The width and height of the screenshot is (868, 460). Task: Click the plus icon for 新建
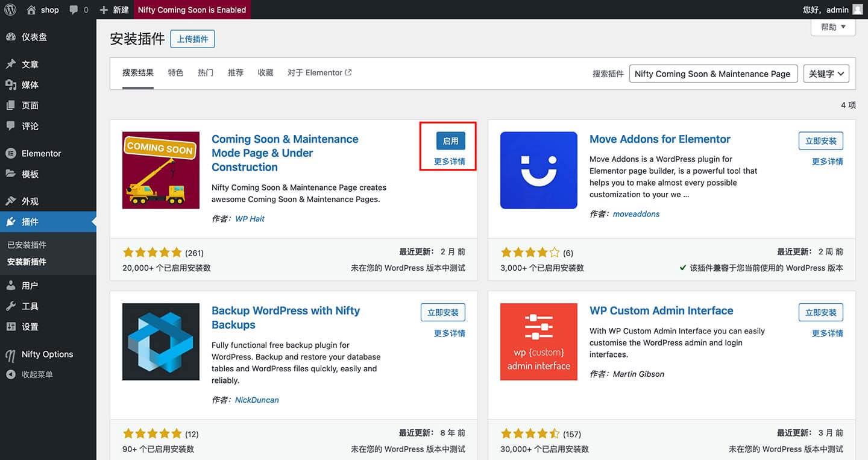coord(104,10)
